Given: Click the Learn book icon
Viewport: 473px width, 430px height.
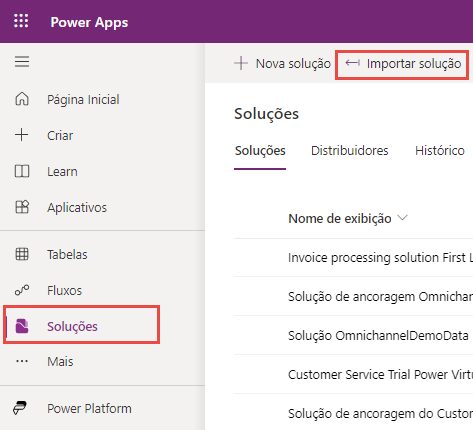Looking at the screenshot, I should 22,171.
